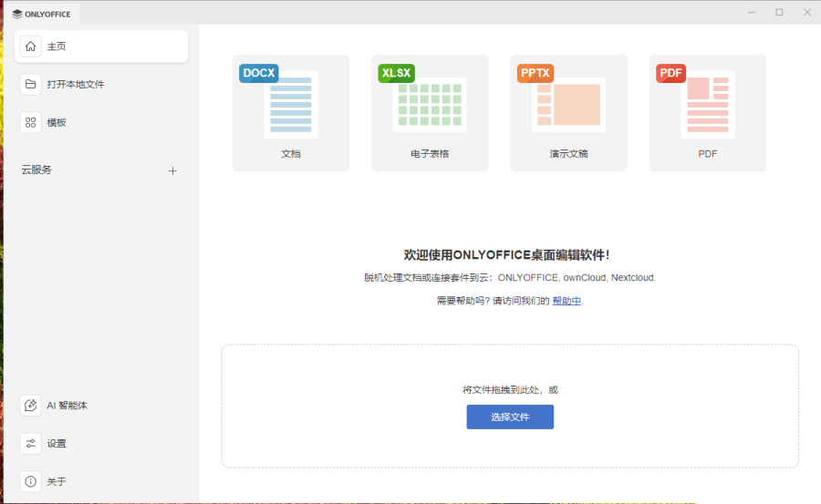Image resolution: width=821 pixels, height=504 pixels.
Task: Click the 演示文稿 label under the PPTX card
Action: 568,154
